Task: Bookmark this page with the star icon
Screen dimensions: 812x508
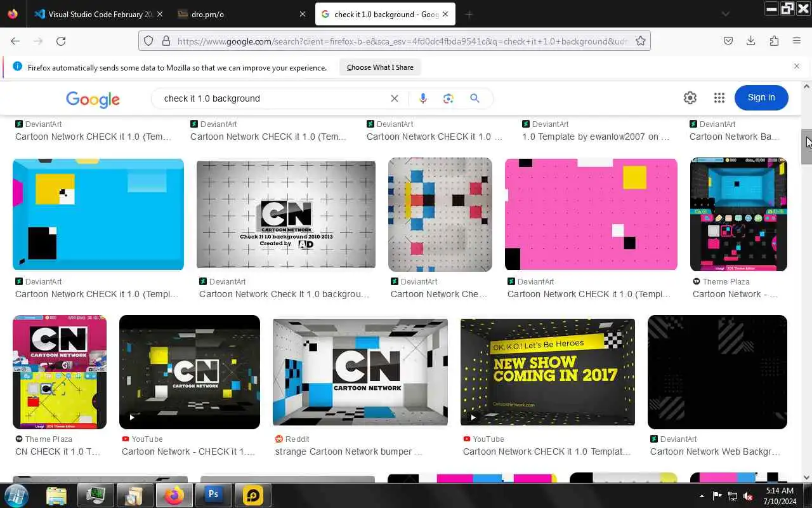Action: pyautogui.click(x=641, y=41)
